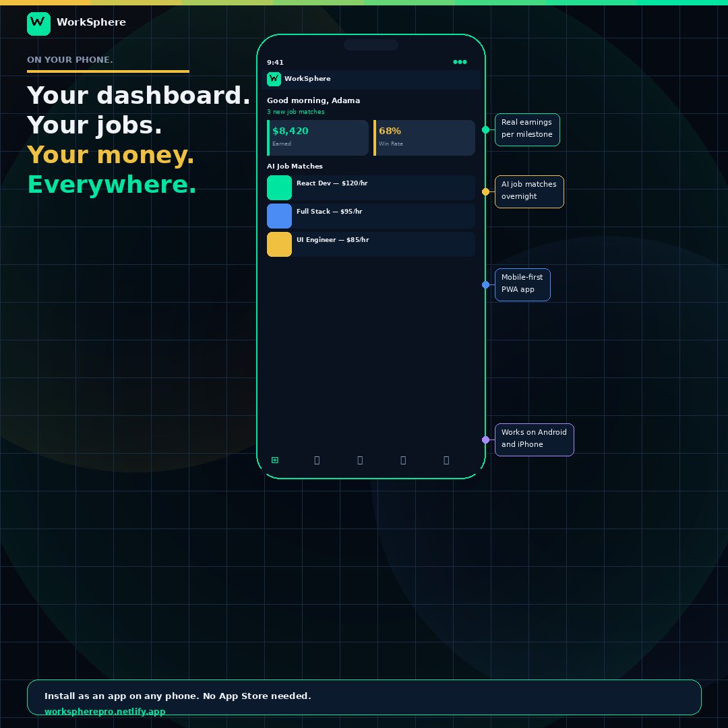
Task: Select the highlighted dashboard grid icon in bottom nav
Action: tap(274, 460)
